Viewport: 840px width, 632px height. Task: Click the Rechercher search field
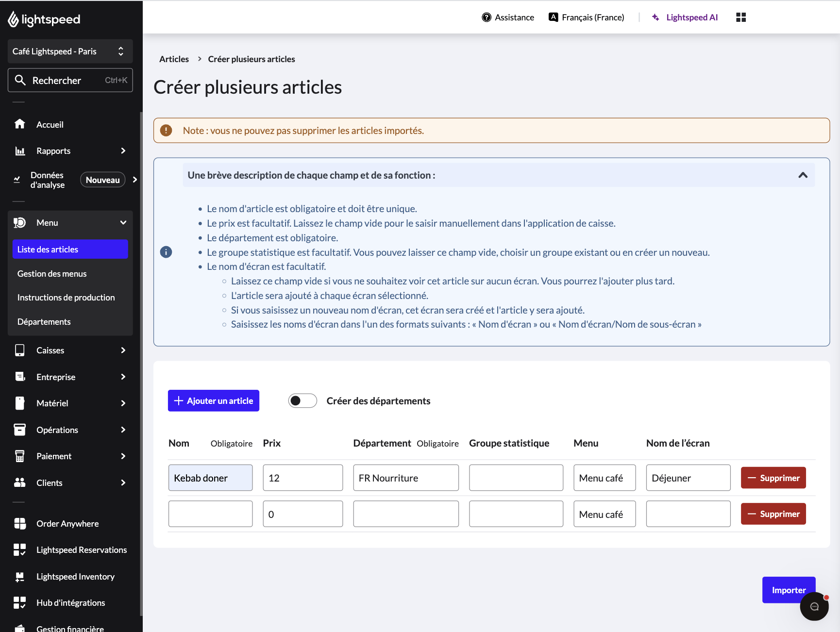70,80
